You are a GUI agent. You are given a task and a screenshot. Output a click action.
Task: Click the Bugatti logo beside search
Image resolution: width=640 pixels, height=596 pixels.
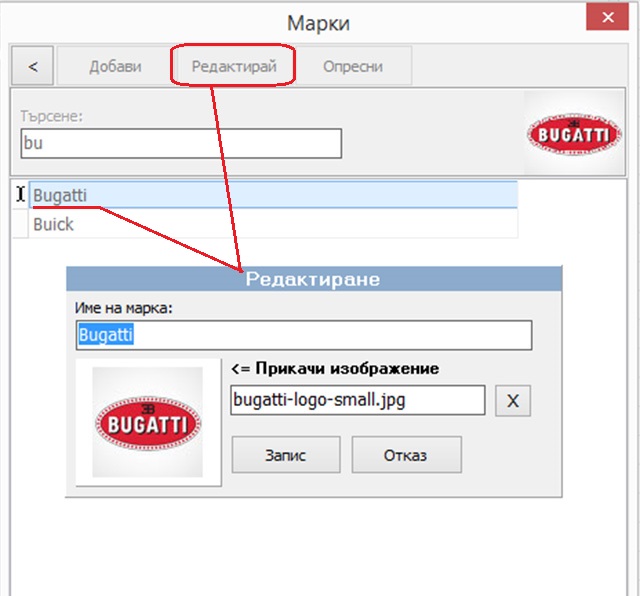pos(574,133)
